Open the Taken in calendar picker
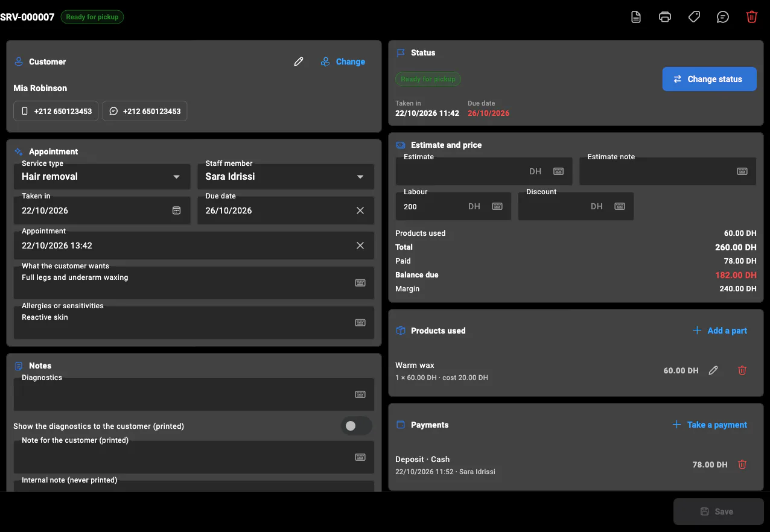 (177, 211)
